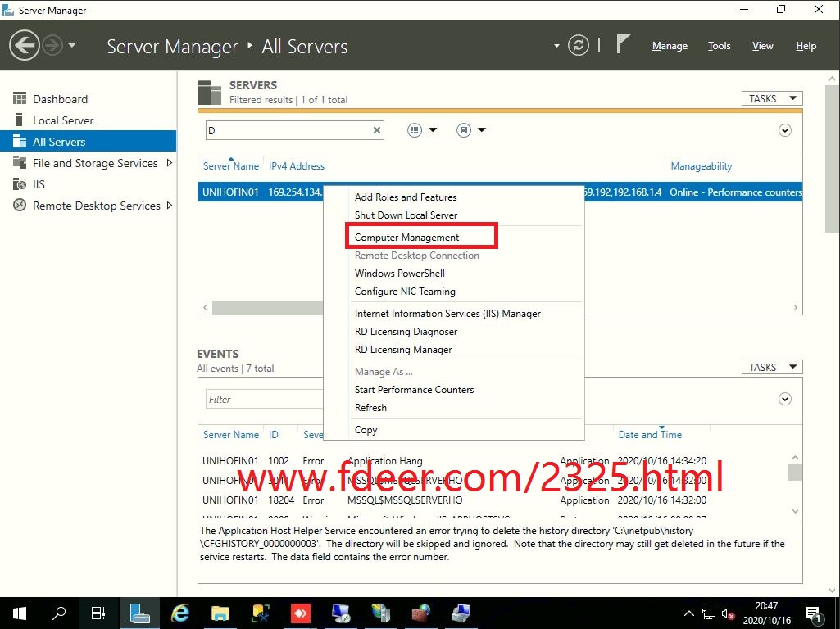Sort servers by Manageability column
Viewport: 840px width, 629px height.
pyautogui.click(x=701, y=166)
